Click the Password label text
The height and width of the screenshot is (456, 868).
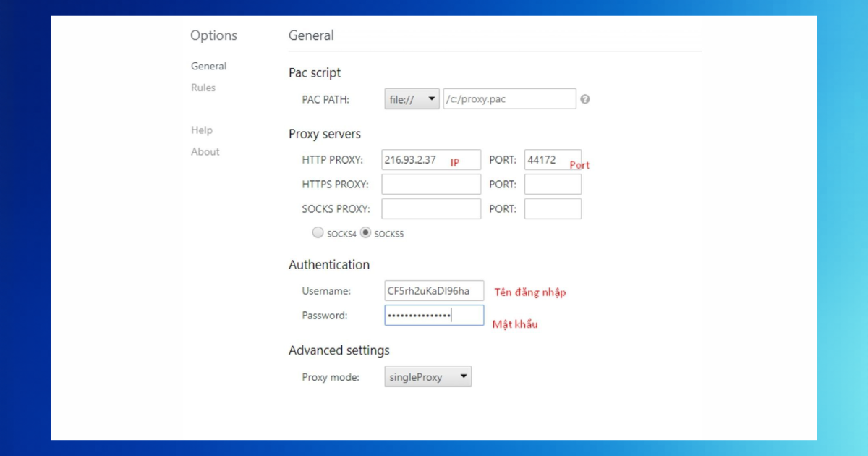(x=325, y=316)
